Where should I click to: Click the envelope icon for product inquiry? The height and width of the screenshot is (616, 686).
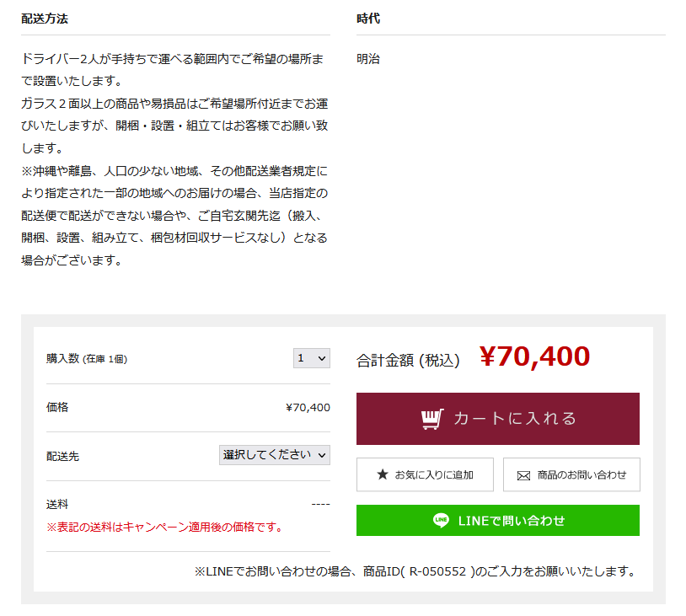pos(523,475)
